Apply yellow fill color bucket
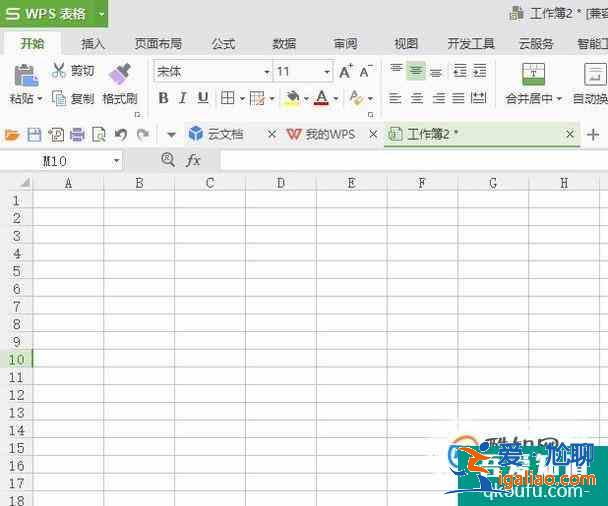Viewport: 608px width, 506px height. pos(292,98)
